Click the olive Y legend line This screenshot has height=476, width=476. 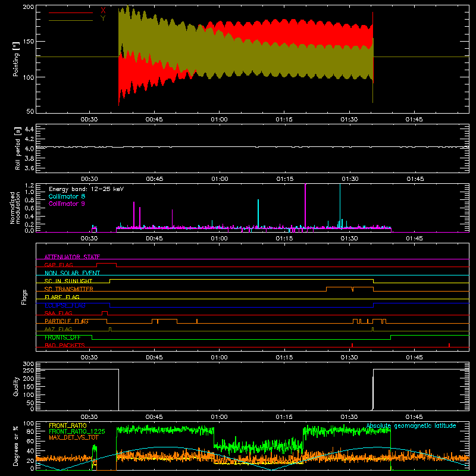click(71, 20)
